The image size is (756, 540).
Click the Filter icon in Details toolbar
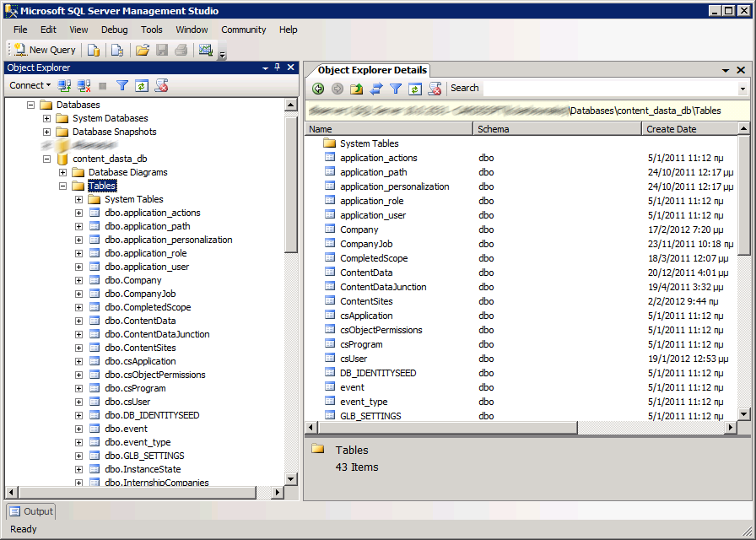396,89
